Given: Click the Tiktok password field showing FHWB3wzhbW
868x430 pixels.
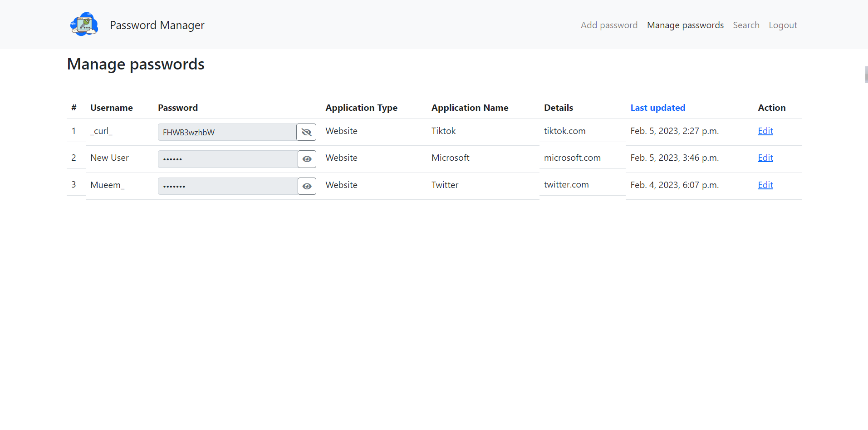Looking at the screenshot, I should tap(227, 132).
